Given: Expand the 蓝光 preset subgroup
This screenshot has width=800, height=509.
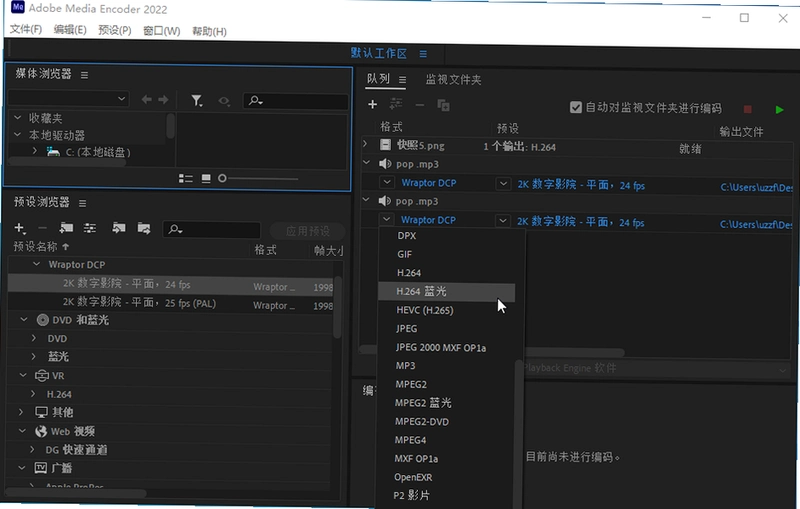Looking at the screenshot, I should tap(34, 356).
